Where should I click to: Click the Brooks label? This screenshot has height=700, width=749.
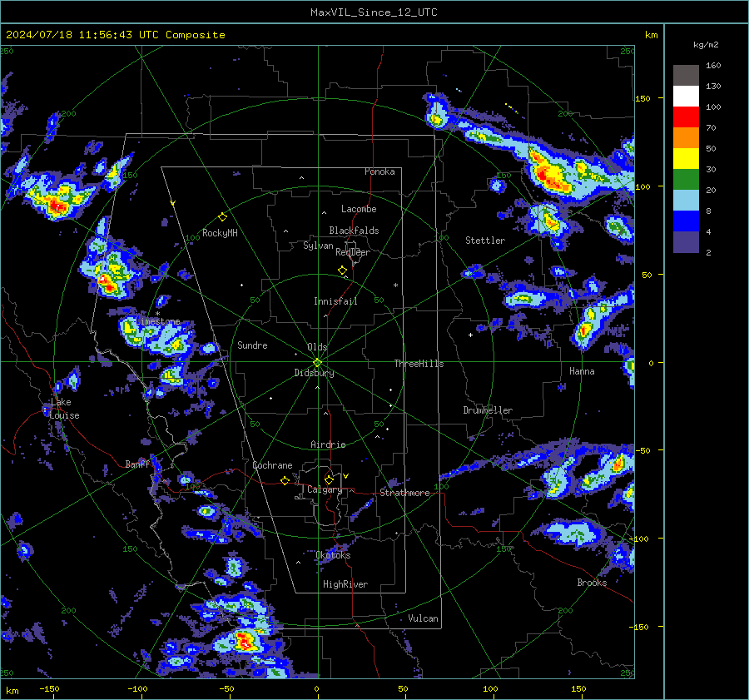[x=592, y=583]
